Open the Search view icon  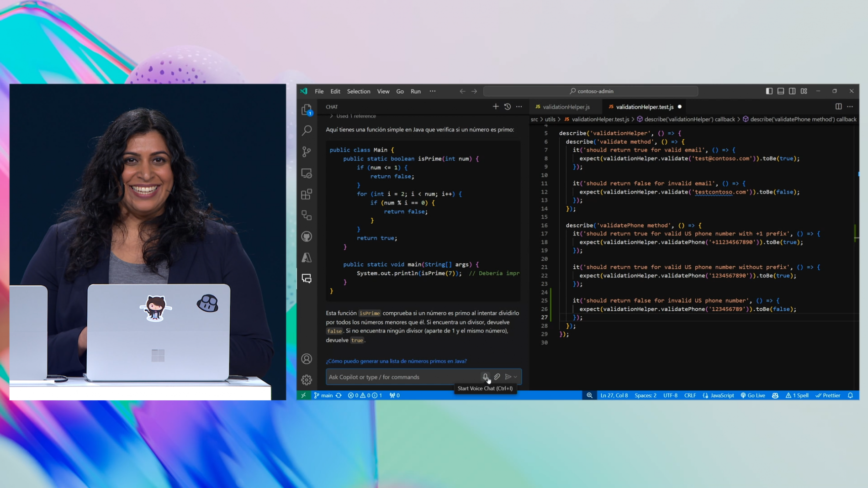[307, 131]
